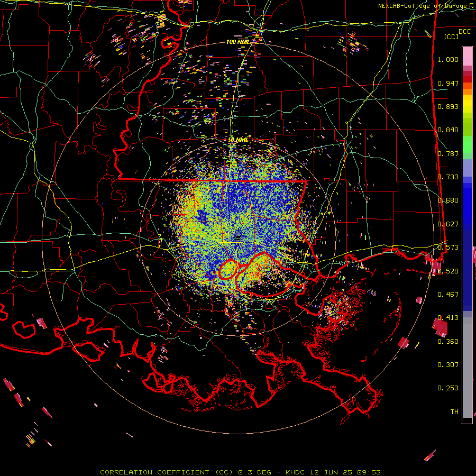This screenshot has height=476, width=476.
Task: Click the radar site center marker
Action: [237, 237]
